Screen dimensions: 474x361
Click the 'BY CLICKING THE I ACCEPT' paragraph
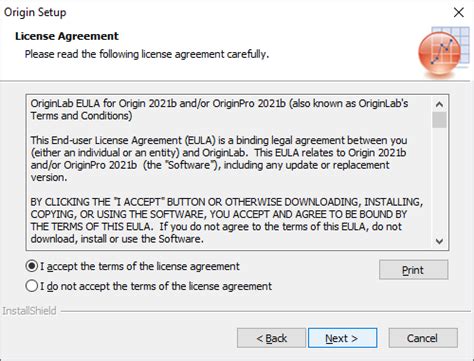(227, 220)
